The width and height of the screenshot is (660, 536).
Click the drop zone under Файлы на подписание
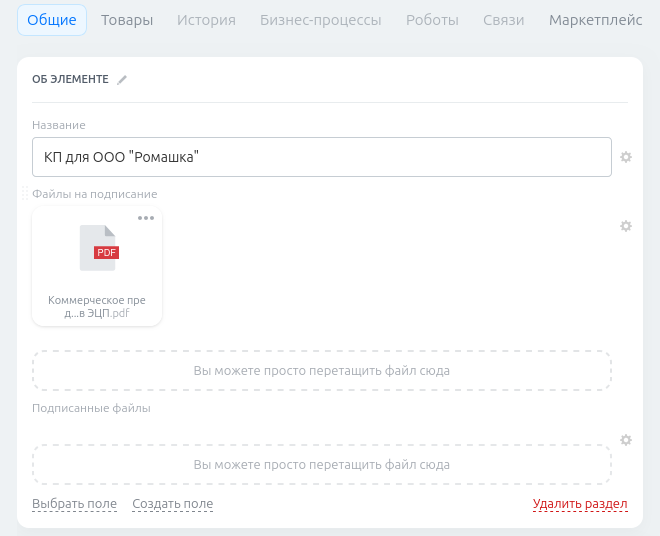pos(321,370)
